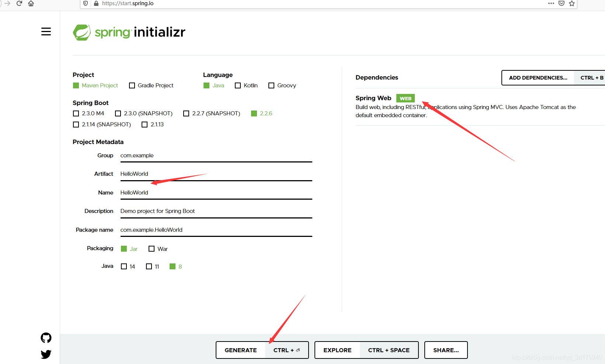Choose Jar packaging
This screenshot has height=364, width=605.
129,249
